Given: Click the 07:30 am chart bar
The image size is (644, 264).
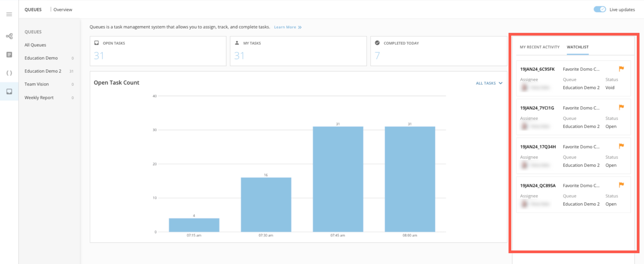Looking at the screenshot, I should point(266,204).
